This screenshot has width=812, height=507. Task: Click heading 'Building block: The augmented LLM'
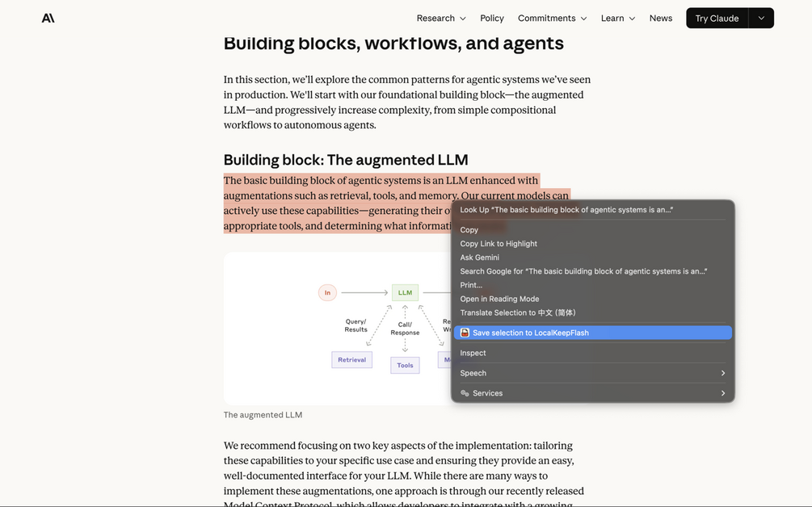[x=346, y=160]
